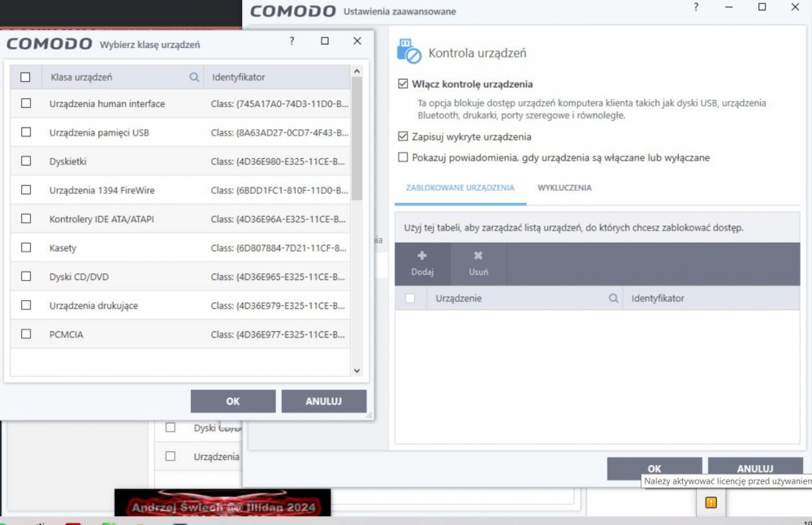This screenshot has width=812, height=525.
Task: Uncheck Zapisuj wykryte urządzenia
Action: 403,136
